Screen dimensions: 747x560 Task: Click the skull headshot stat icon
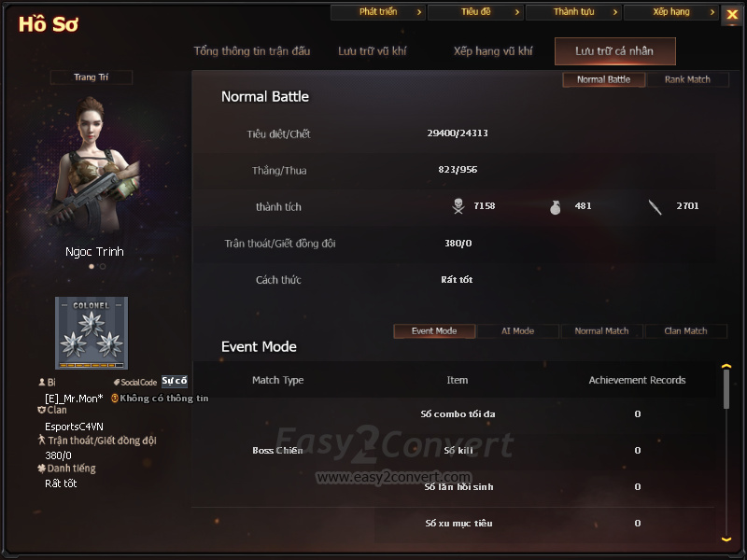click(x=458, y=206)
